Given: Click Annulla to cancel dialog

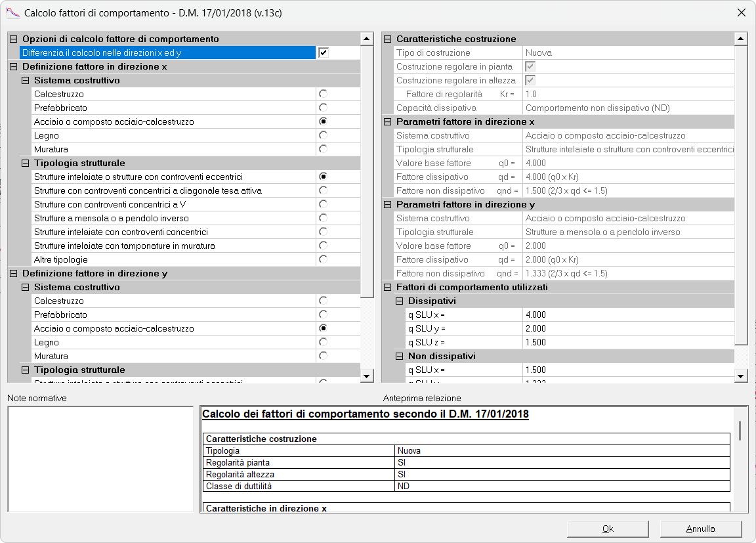Looking at the screenshot, I should 701,529.
